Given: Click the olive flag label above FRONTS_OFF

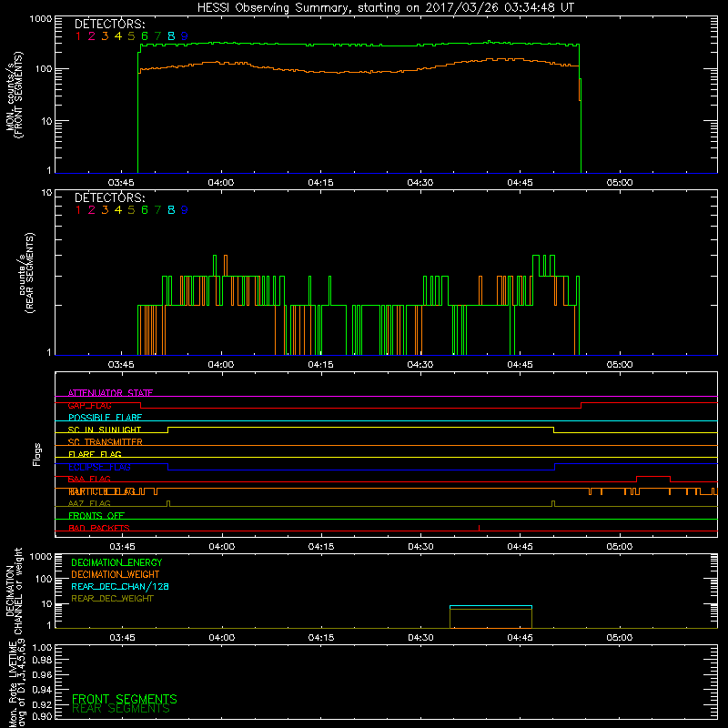Looking at the screenshot, I should point(89,503).
